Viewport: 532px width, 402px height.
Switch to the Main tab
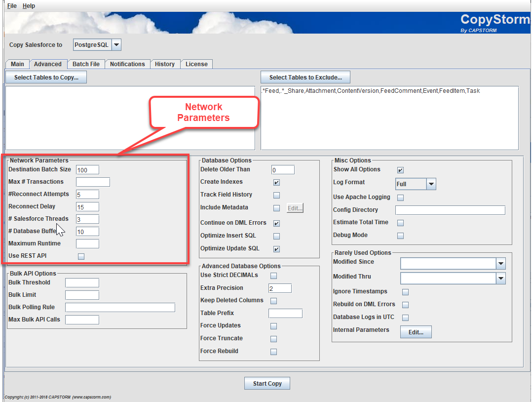click(17, 64)
